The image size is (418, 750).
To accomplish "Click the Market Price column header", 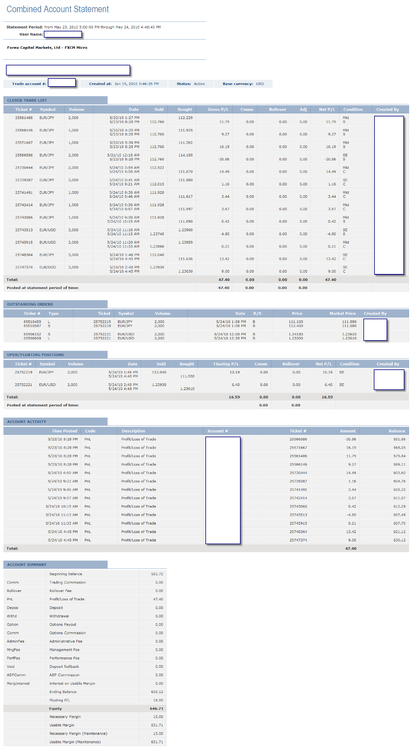I will [x=341, y=313].
